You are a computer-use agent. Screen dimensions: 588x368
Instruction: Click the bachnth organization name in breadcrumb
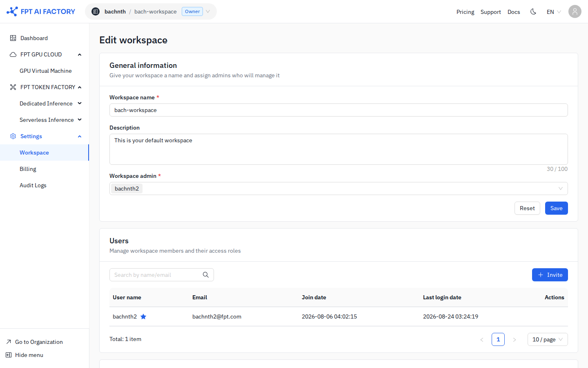(x=115, y=11)
